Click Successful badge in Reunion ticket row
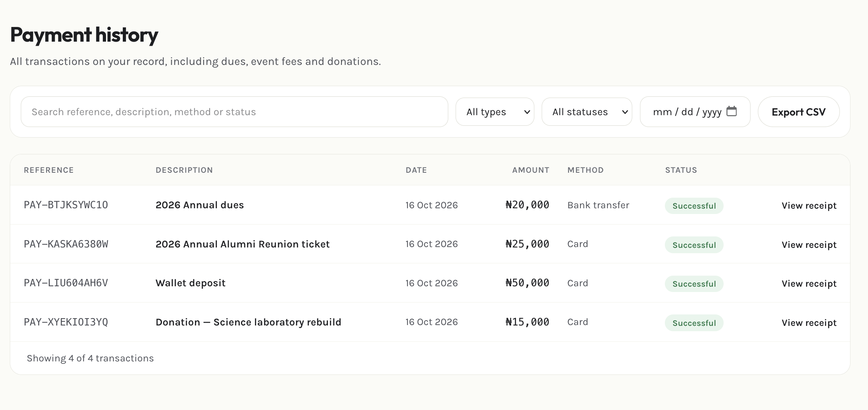 click(694, 245)
